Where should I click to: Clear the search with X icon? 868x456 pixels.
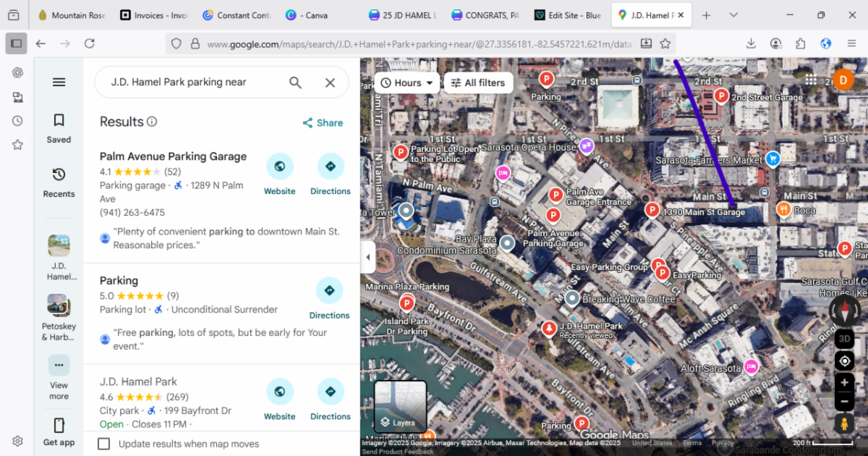(x=330, y=83)
